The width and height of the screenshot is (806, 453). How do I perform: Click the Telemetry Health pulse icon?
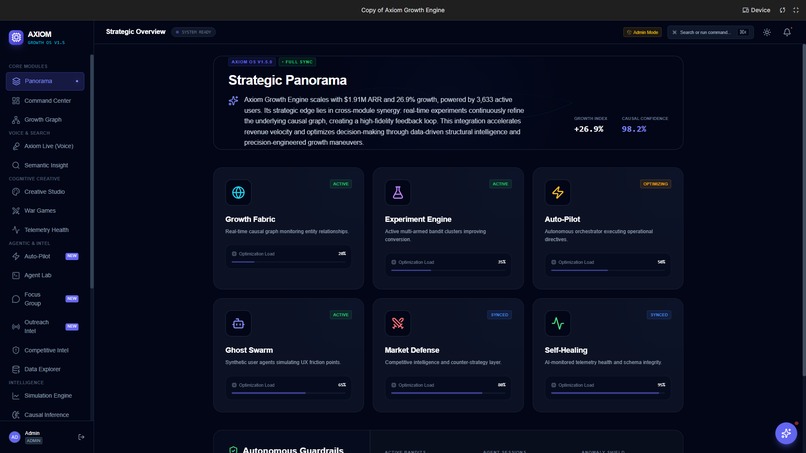click(16, 230)
